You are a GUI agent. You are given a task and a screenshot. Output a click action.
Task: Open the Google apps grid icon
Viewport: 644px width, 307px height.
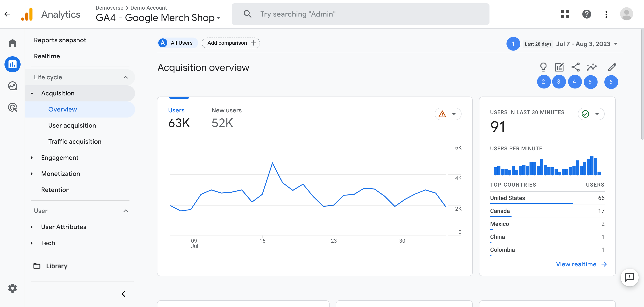[x=565, y=14]
